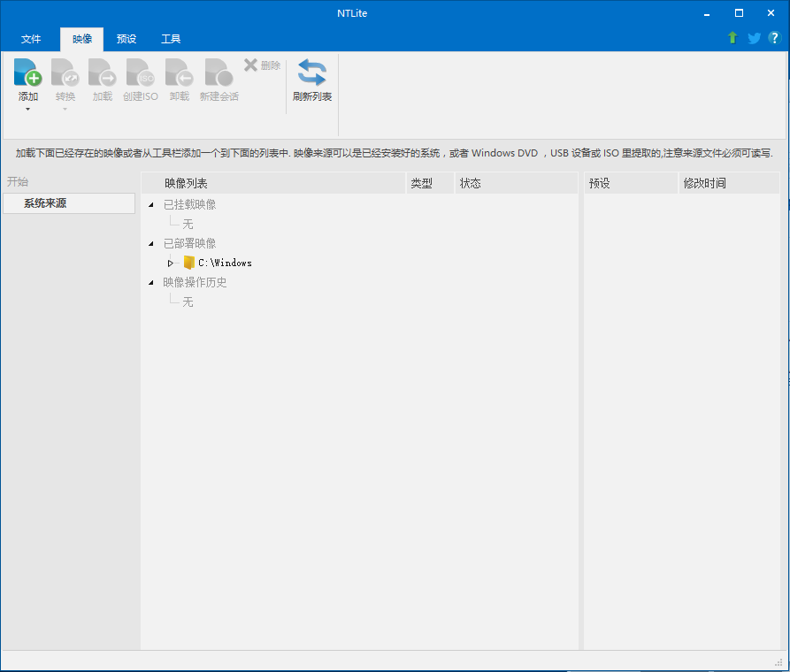Click the 转换 (Convert) icon

point(65,72)
